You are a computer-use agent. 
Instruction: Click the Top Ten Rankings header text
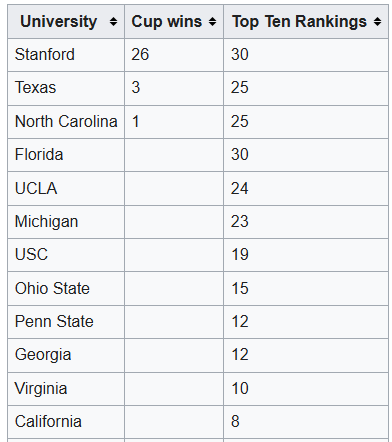[299, 22]
